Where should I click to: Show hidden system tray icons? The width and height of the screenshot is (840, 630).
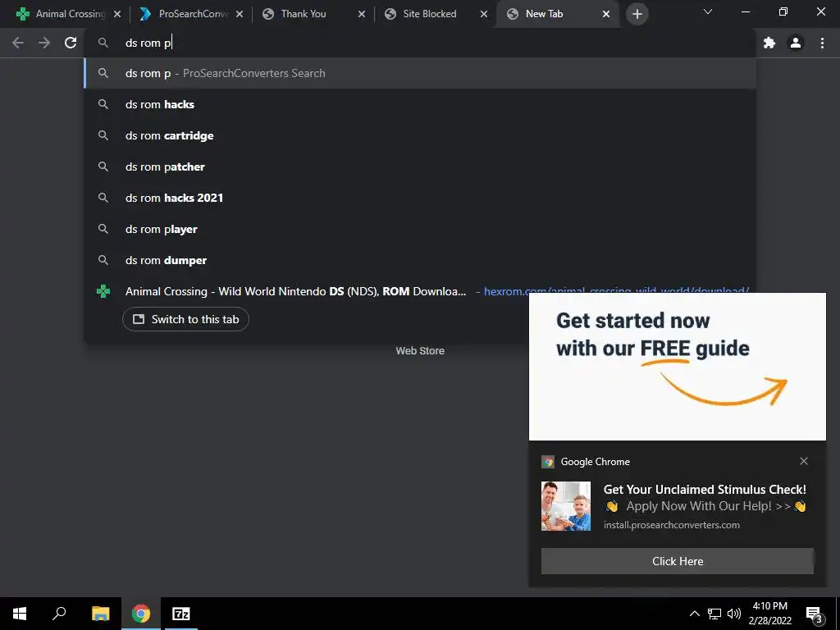click(x=694, y=614)
